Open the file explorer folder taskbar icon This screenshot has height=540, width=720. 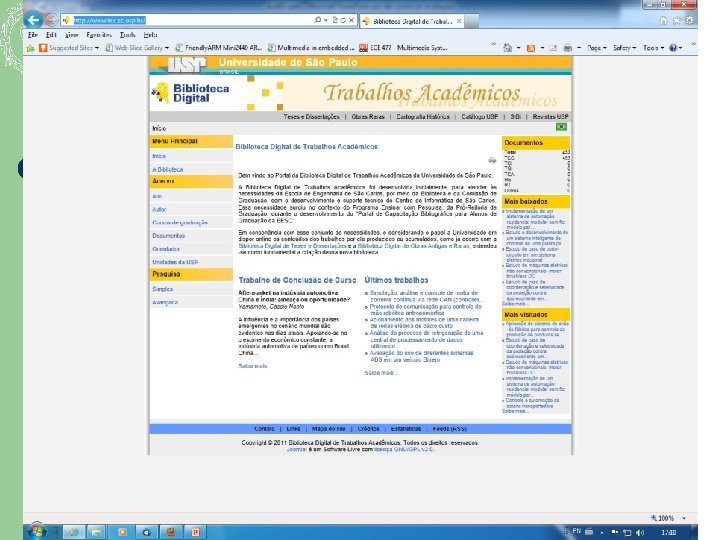(x=97, y=532)
